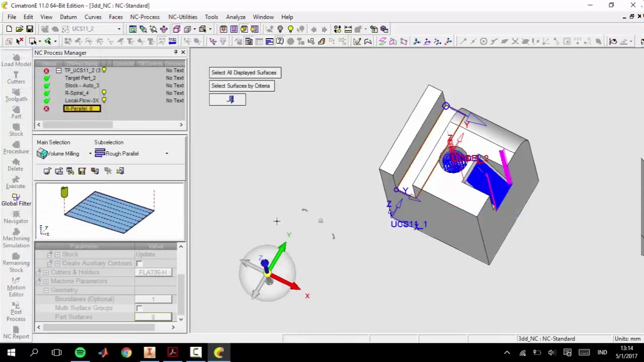This screenshot has height=362, width=644.
Task: Collapse the TP_UCS11_2 toolpath tree node
Action: tap(59, 70)
